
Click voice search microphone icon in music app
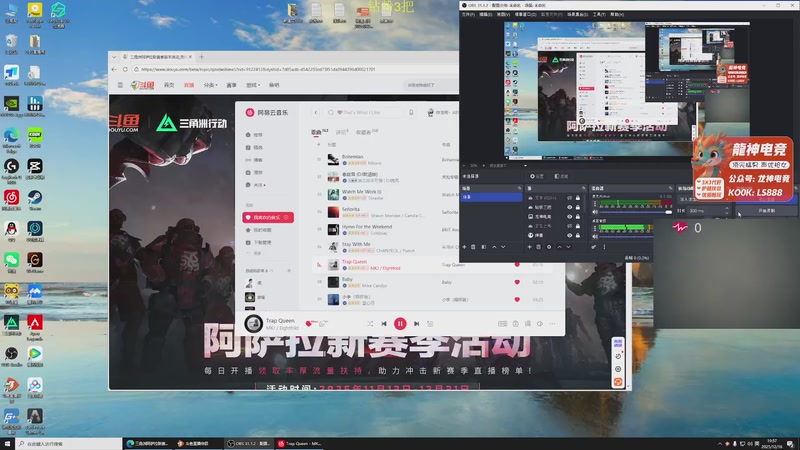tap(411, 112)
